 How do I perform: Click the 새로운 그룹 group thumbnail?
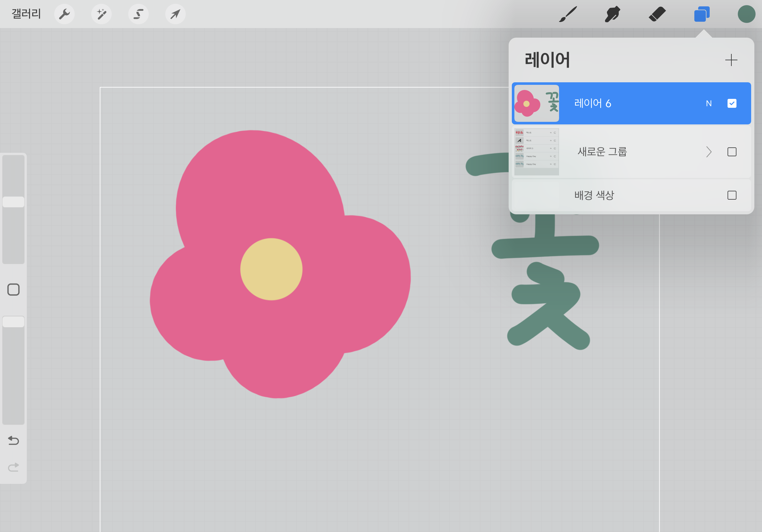click(536, 152)
